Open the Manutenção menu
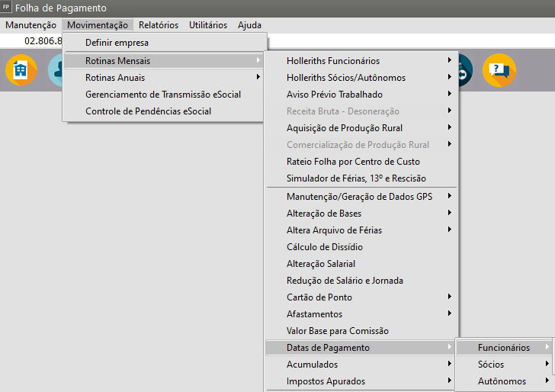This screenshot has width=555, height=392. 30,25
